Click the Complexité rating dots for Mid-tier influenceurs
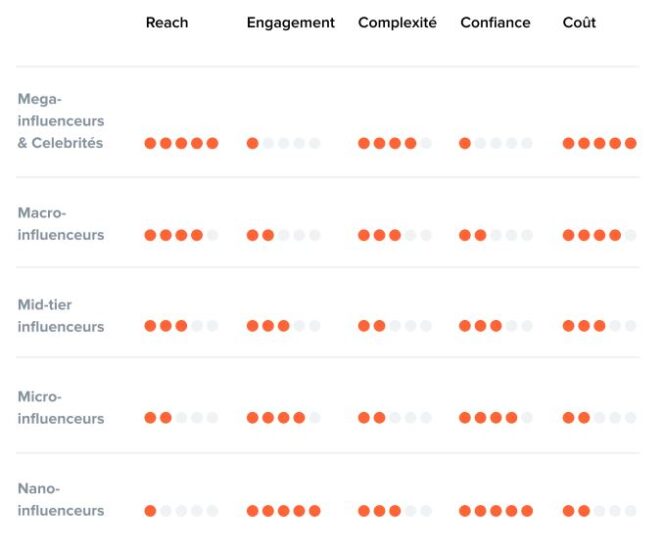Viewport: 664px width, 549px height. point(395,326)
